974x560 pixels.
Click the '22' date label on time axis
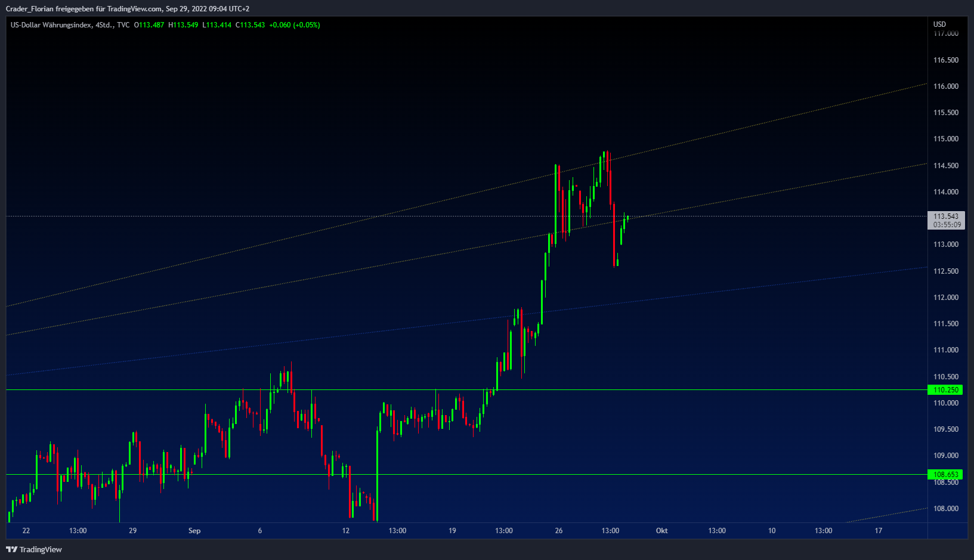(26, 531)
